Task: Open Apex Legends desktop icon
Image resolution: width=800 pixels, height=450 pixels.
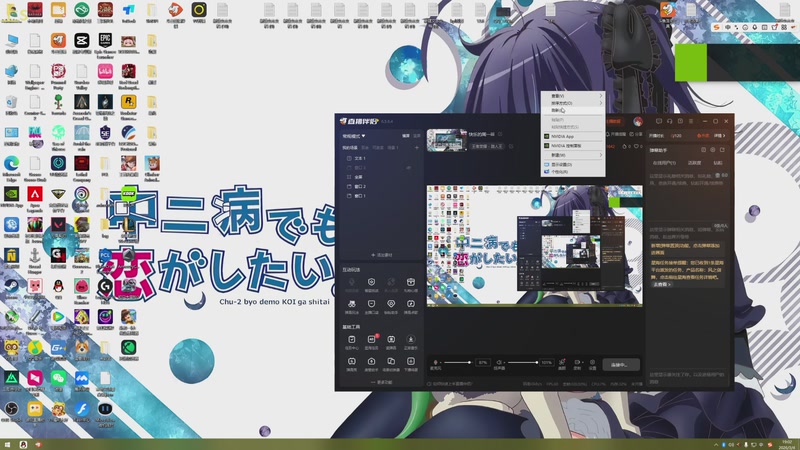Action: [35, 199]
